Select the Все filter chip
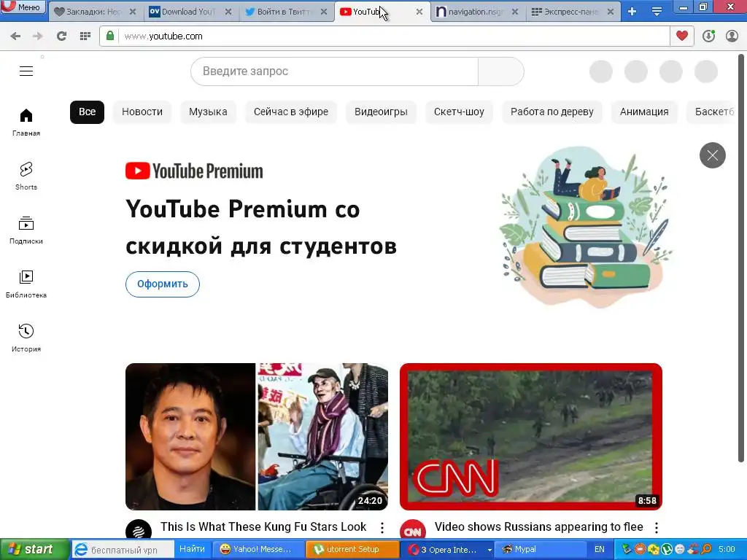Viewport: 747px width, 560px height. pos(88,112)
